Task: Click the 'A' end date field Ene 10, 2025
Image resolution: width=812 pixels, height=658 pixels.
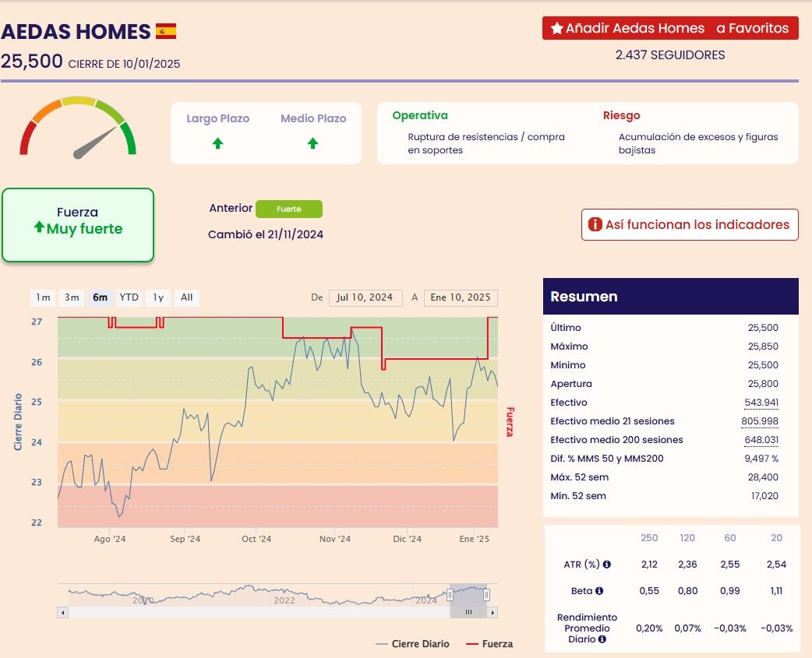Action: (461, 298)
